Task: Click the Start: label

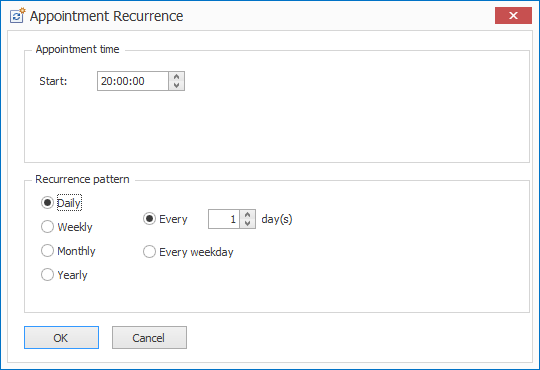Action: (53, 81)
